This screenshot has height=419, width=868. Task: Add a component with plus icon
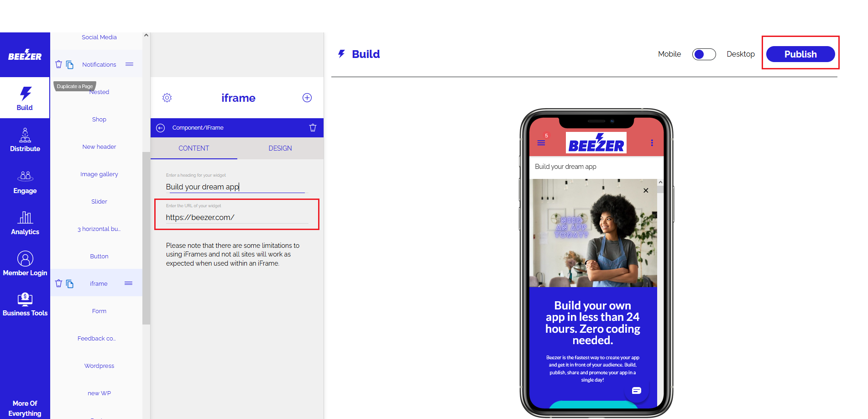pos(307,98)
